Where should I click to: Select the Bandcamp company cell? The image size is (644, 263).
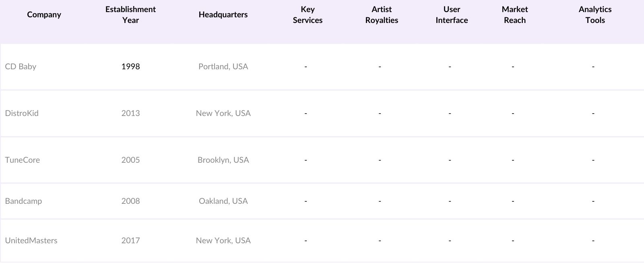coord(23,201)
